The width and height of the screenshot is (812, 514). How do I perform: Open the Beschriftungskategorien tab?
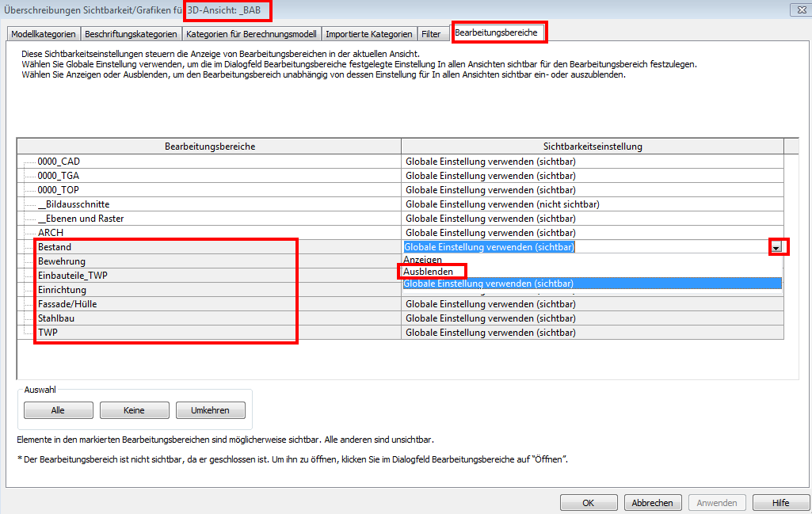click(x=131, y=34)
